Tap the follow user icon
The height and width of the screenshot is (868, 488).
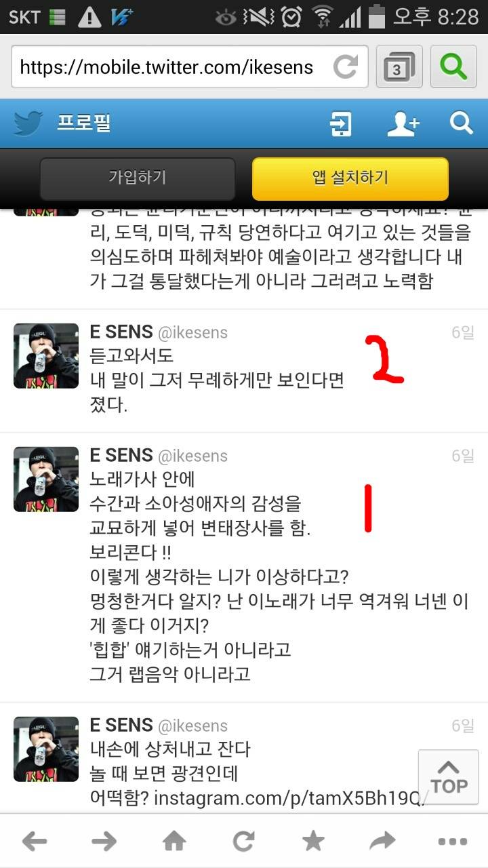pos(403,124)
